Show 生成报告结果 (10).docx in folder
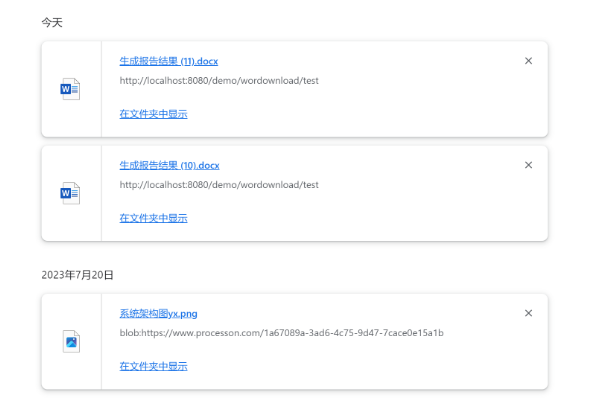590x409 pixels. (x=154, y=218)
